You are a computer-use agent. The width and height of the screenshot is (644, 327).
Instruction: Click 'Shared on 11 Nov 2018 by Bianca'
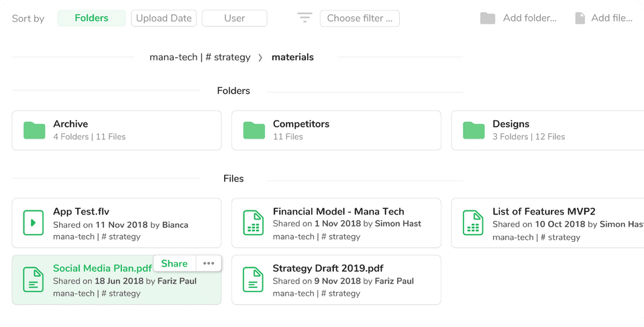pyautogui.click(x=121, y=225)
